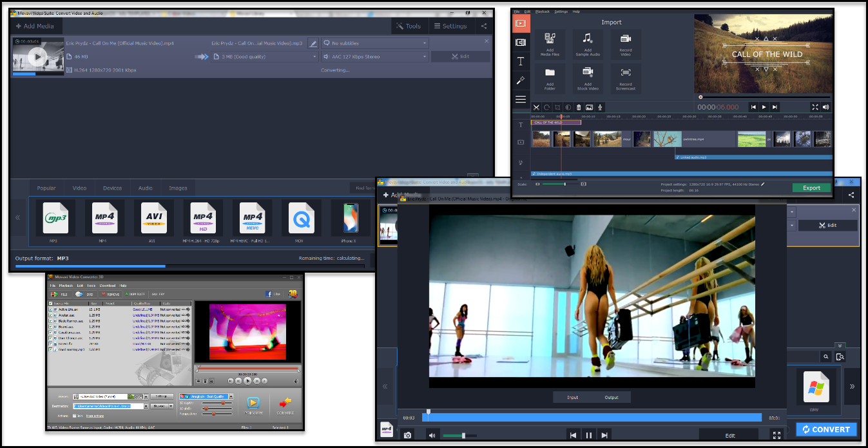Screen dimensions: 868x448
Task: Open the hamburger More tab in editor
Action: click(x=521, y=99)
